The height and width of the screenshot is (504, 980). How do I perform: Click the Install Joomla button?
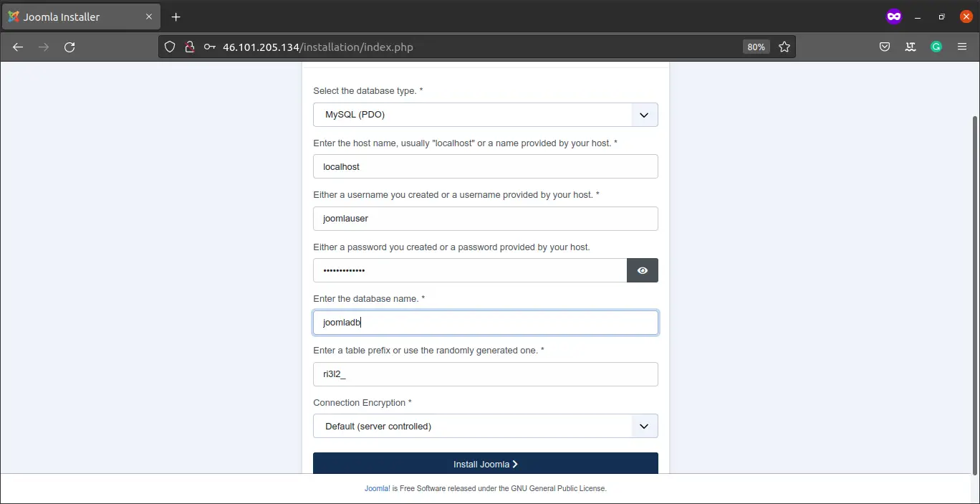pyautogui.click(x=486, y=464)
